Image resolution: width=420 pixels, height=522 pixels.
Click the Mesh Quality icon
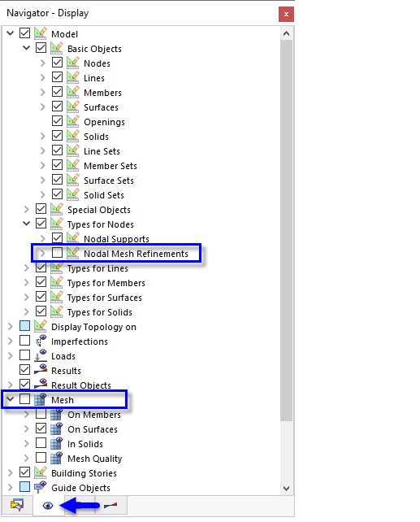coord(57,458)
